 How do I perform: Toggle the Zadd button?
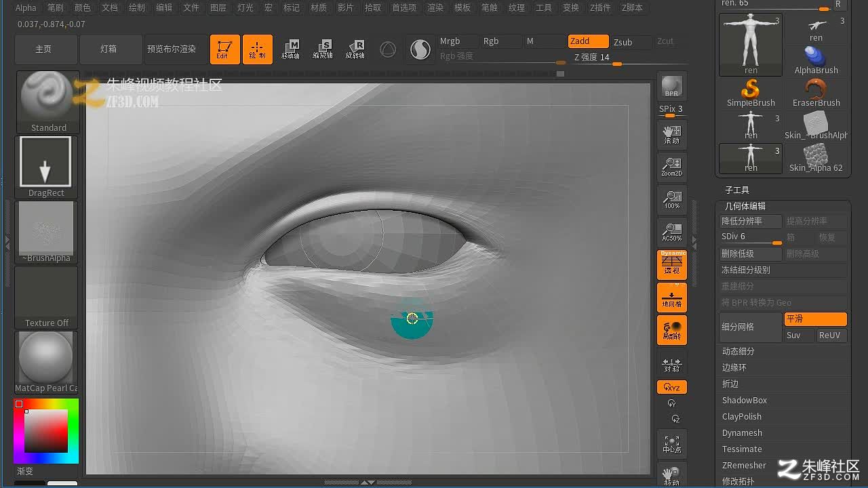[x=588, y=41]
